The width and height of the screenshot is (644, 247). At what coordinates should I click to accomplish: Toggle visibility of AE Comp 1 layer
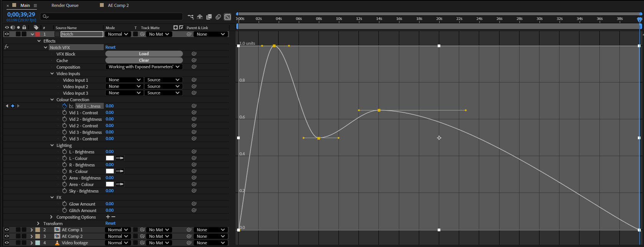[x=7, y=230]
